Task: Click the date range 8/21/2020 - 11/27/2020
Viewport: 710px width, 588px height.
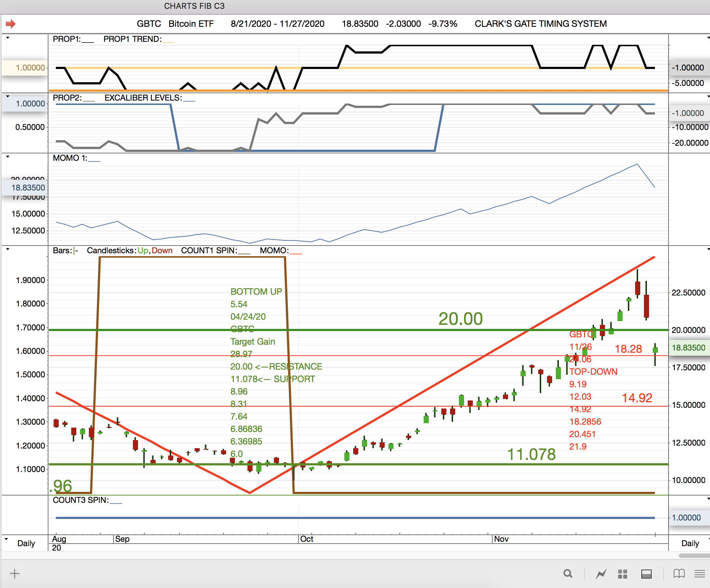Action: coord(277,24)
